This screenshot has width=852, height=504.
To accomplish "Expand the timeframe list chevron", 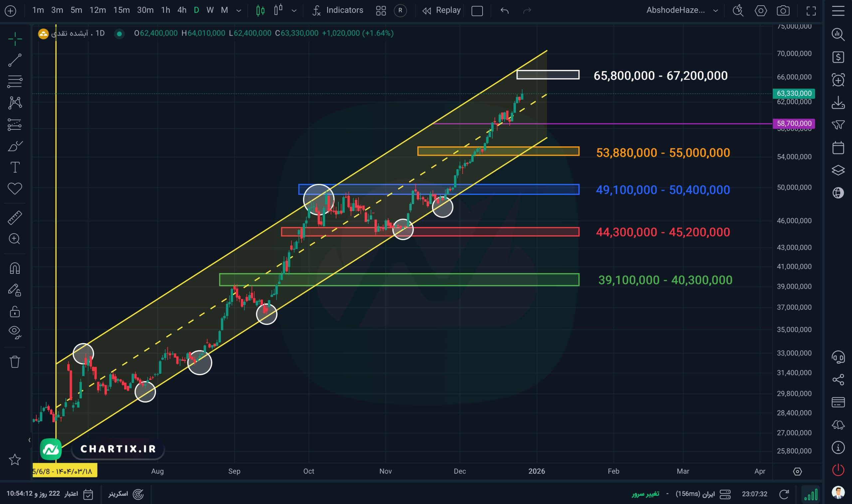I will coord(239,11).
